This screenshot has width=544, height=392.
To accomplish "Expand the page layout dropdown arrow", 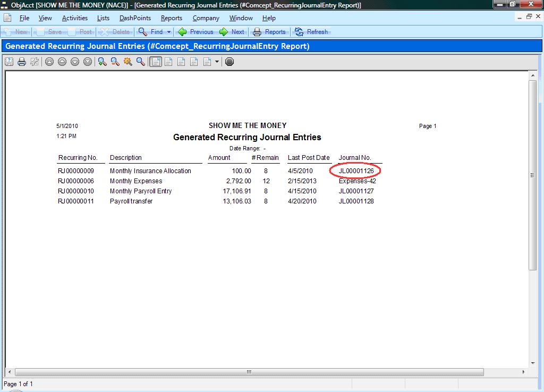I will click(217, 62).
